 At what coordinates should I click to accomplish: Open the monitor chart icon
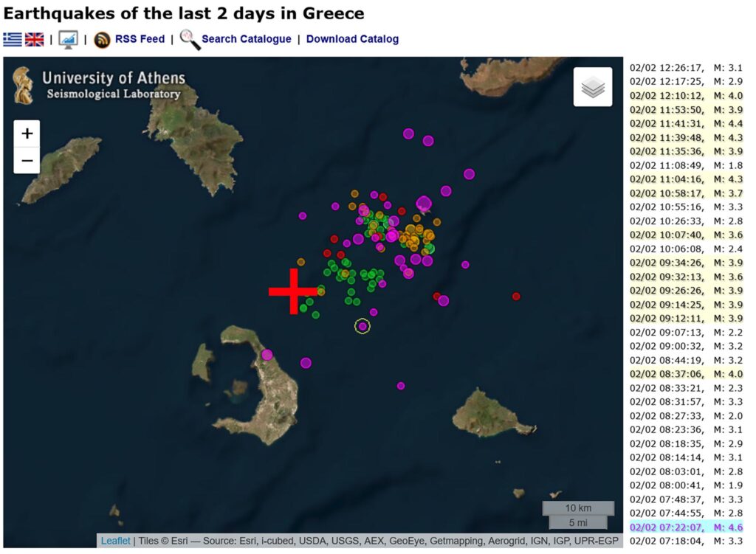click(x=68, y=40)
